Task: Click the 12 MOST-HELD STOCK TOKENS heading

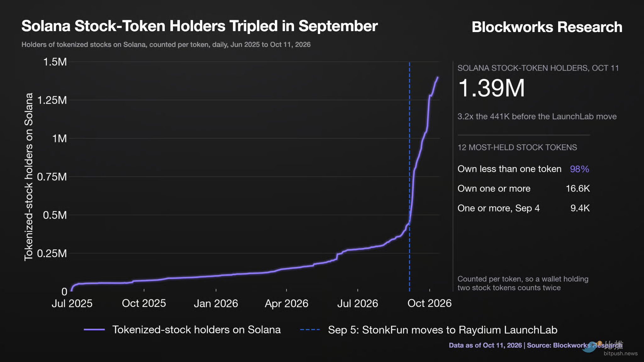Action: [517, 147]
